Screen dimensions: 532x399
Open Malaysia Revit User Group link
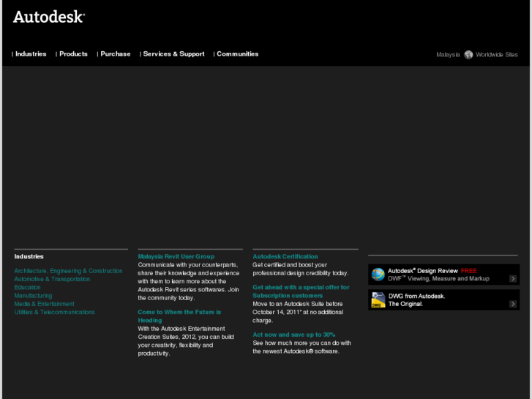[x=176, y=257]
